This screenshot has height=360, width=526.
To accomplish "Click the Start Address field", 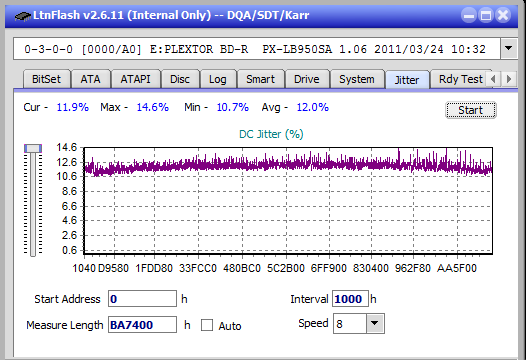I will click(x=142, y=299).
